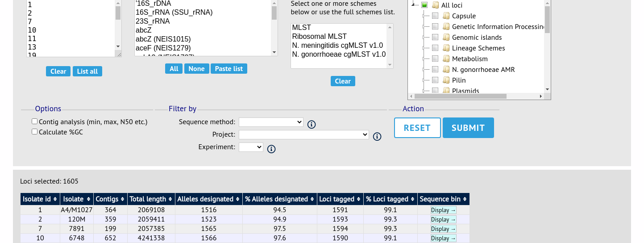
Task: Expand the Lineage Schemes tree node
Action: (x=424, y=48)
